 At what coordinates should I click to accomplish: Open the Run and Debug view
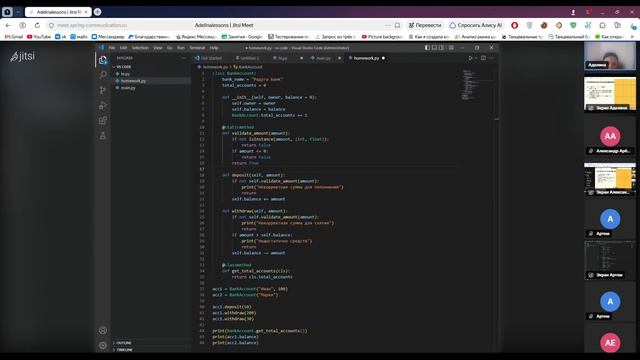click(102, 105)
